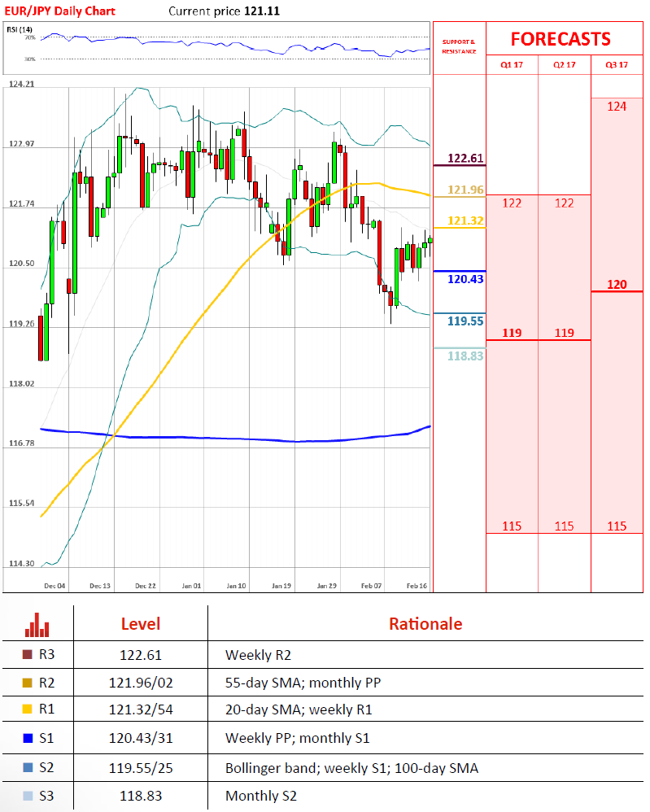The height and width of the screenshot is (812, 650).
Task: Click resistance level 122.61 marker
Action: coord(465,158)
